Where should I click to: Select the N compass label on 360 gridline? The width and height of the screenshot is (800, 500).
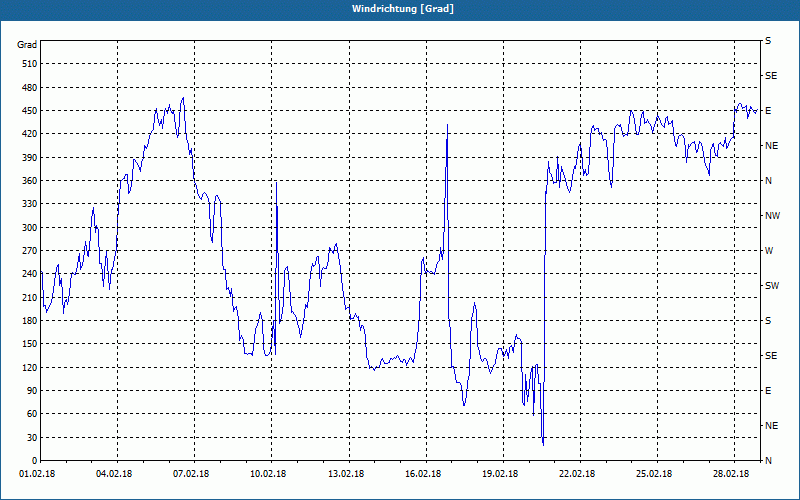point(769,181)
